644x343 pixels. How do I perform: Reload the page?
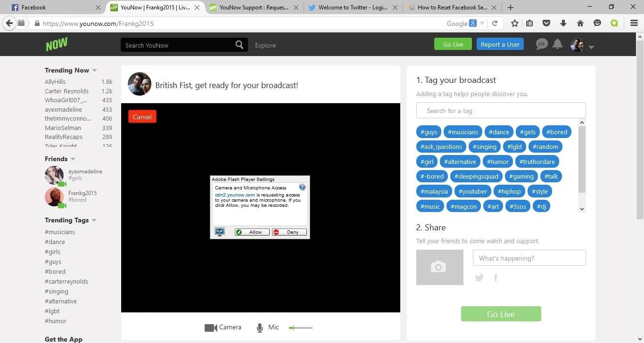(495, 23)
